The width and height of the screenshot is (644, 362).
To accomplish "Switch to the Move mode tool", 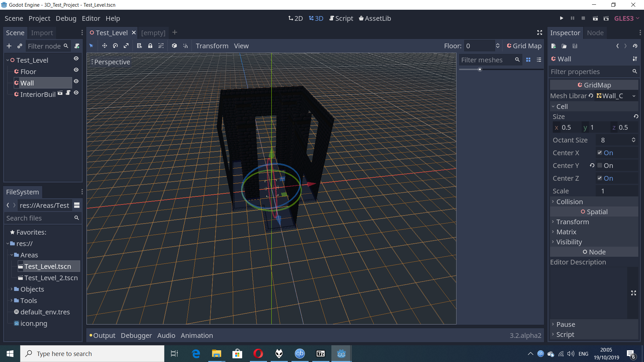I will click(104, 46).
